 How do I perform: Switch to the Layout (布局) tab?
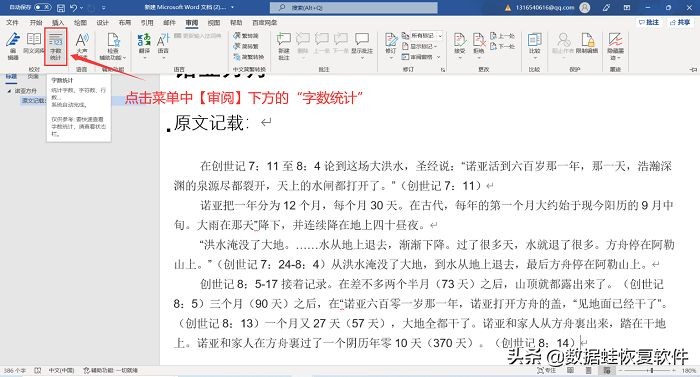click(125, 22)
